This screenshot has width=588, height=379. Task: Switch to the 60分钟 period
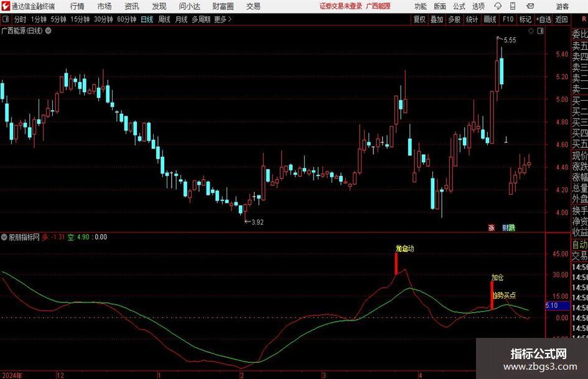pos(127,19)
